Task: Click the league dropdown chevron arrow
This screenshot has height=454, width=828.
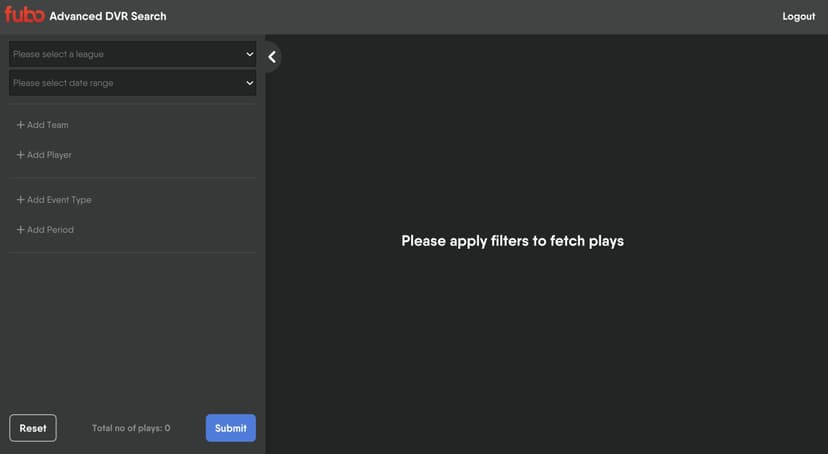Action: (250, 54)
